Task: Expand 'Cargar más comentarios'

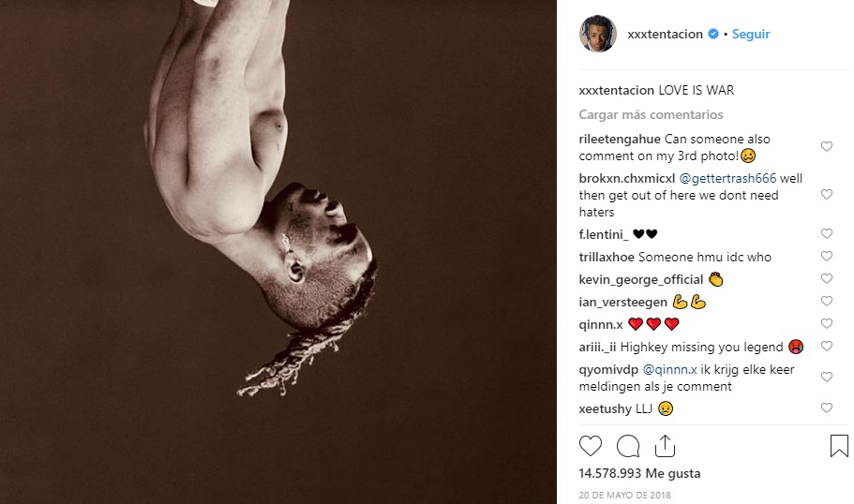Action: 651,114
